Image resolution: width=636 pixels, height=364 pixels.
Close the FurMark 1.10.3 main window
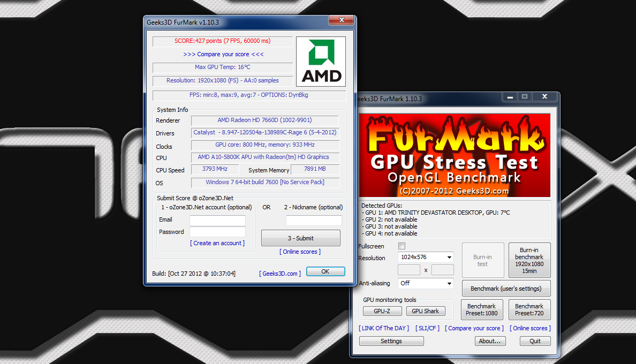(x=545, y=97)
